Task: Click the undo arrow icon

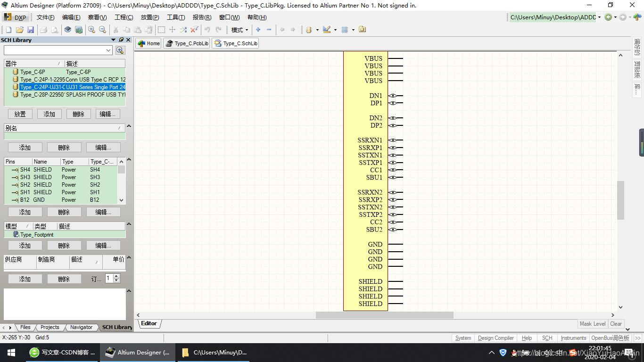Action: 207,30
